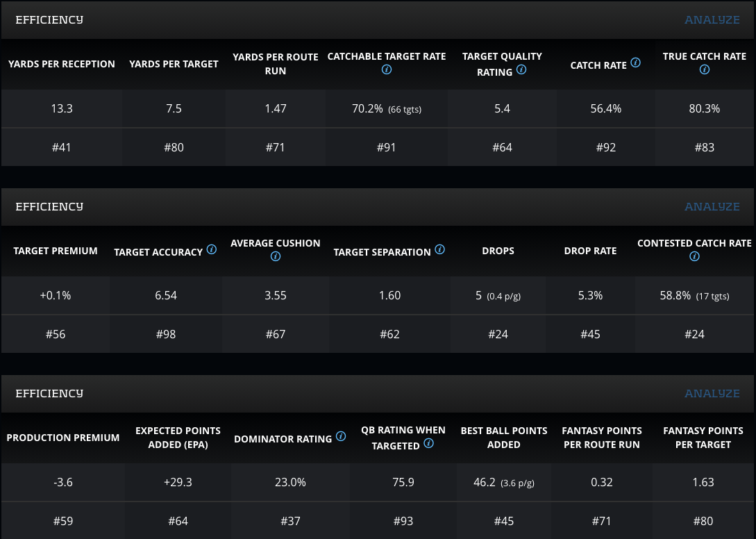
Task: Open the Target Accuracy info tooltip icon
Action: 212,249
